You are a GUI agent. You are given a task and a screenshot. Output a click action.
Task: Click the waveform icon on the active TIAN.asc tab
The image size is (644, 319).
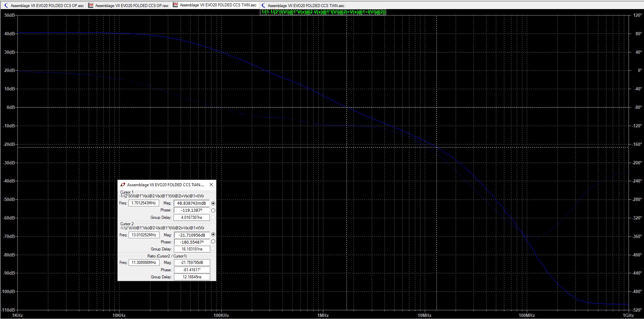pos(175,5)
